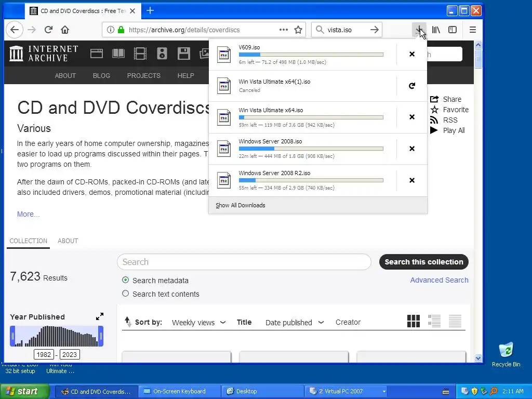Open the Date published sort dropdown
Image resolution: width=532 pixels, height=399 pixels.
(x=295, y=323)
